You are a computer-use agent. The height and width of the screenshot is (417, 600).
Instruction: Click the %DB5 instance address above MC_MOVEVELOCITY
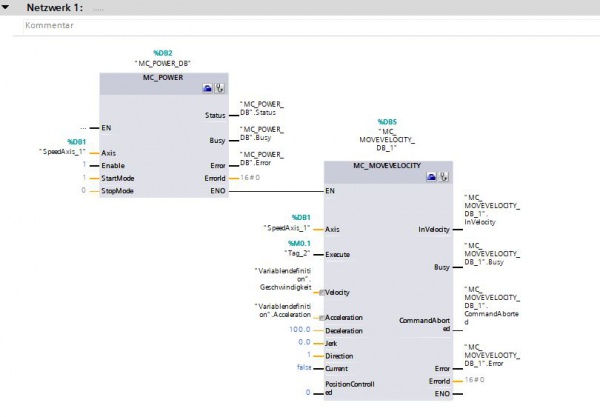coord(388,121)
